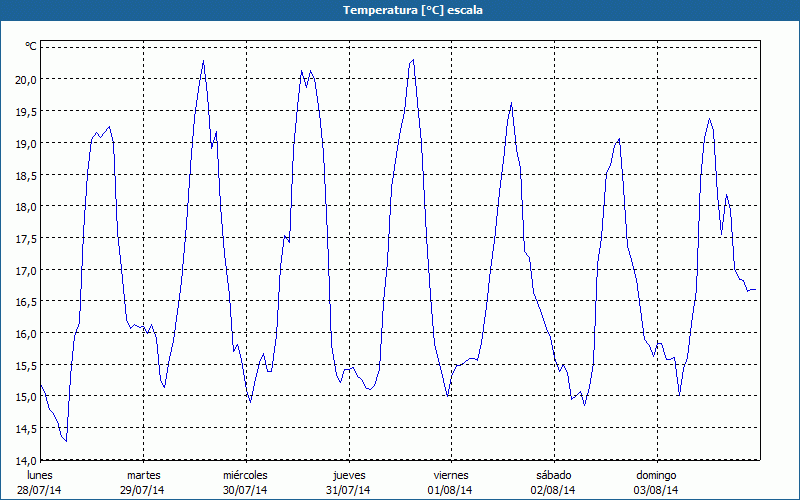Viewport: 800px width, 500px height.
Task: Click the 17,5 temperature axis label
Action: click(25, 238)
